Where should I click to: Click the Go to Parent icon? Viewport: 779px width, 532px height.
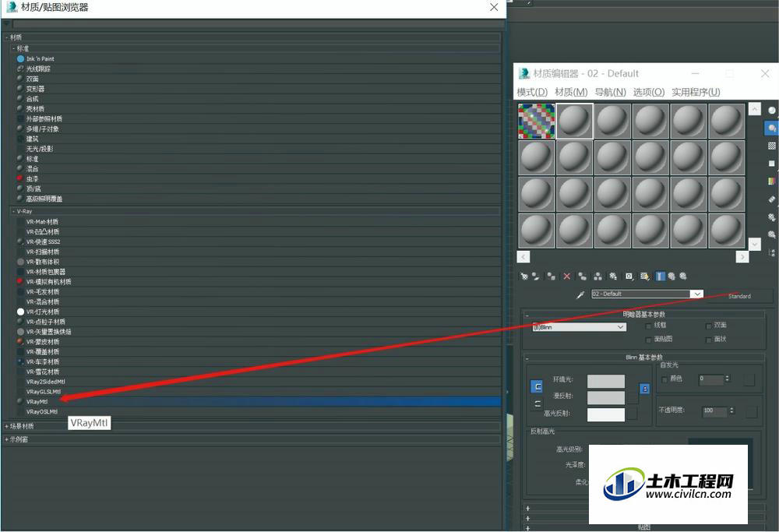click(671, 277)
